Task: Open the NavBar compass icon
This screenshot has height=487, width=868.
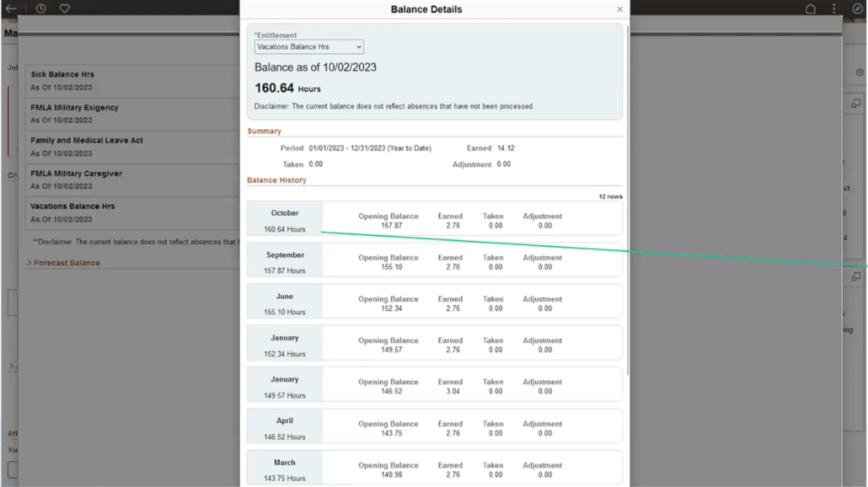Action: pos(856,8)
